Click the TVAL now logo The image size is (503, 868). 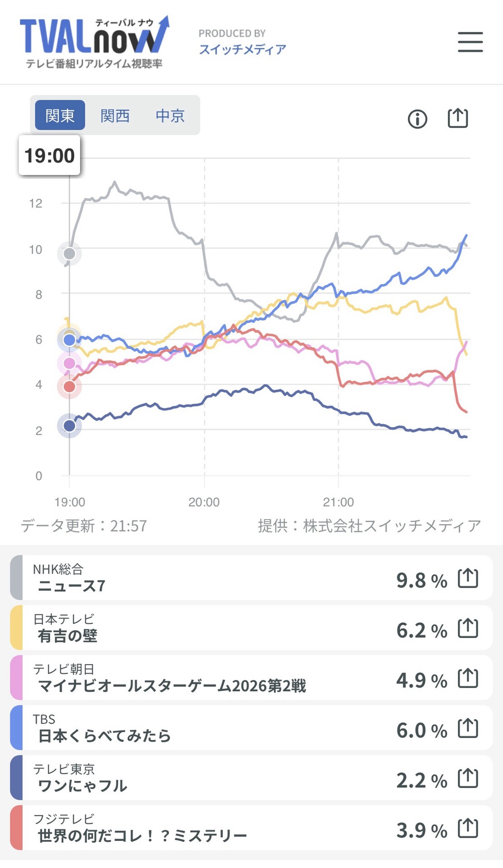95,42
